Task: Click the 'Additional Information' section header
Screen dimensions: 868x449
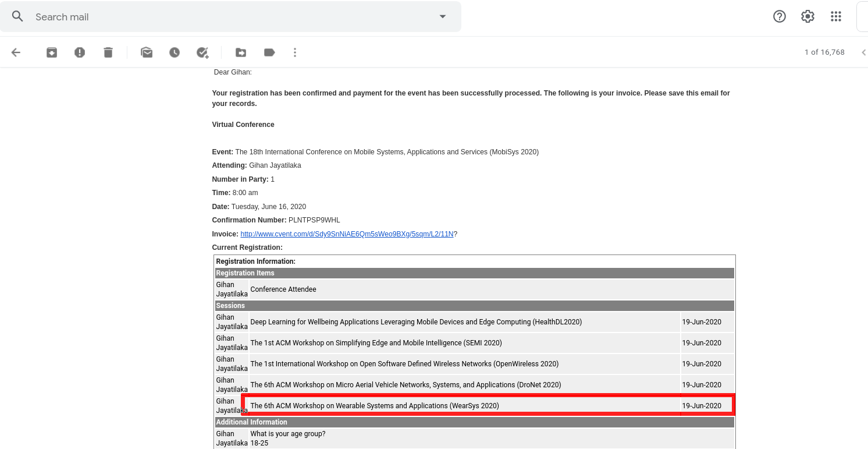Action: pyautogui.click(x=474, y=422)
